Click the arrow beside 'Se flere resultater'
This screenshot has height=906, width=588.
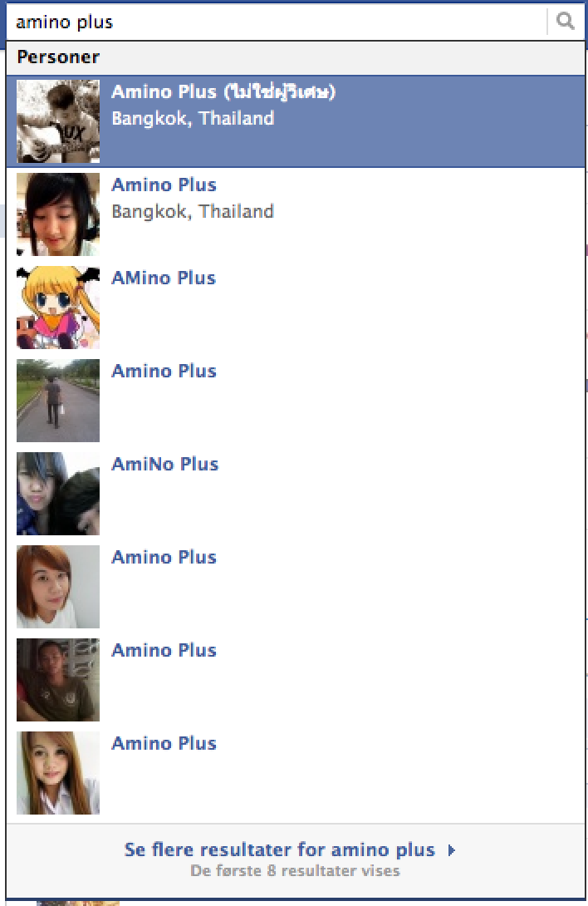click(x=452, y=850)
